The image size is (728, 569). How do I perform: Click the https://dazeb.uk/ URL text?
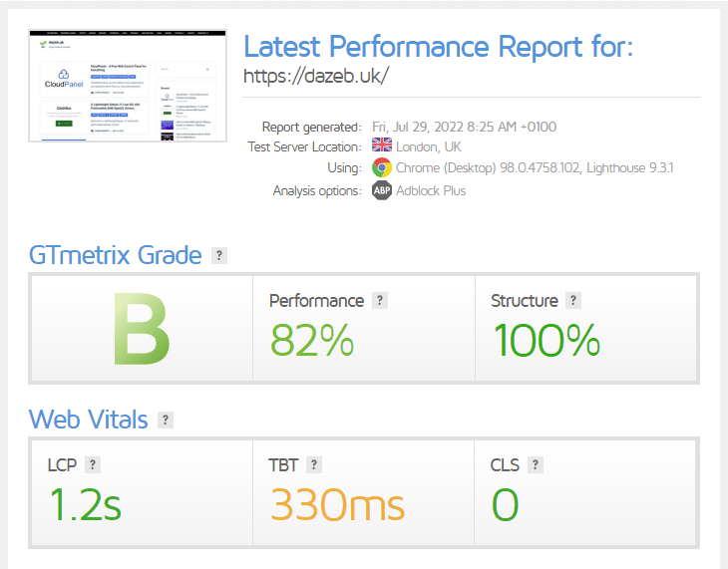click(316, 77)
